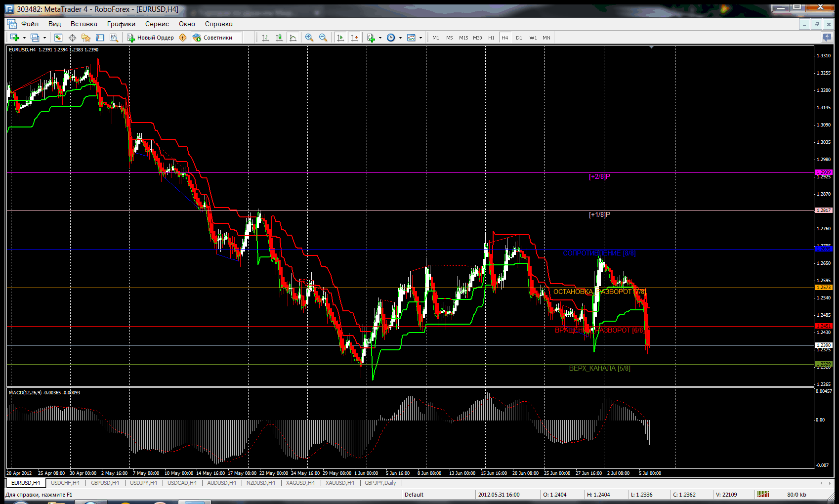Switch the chart to bar chart mode
Screen dimensions: 839x504
[x=265, y=38]
